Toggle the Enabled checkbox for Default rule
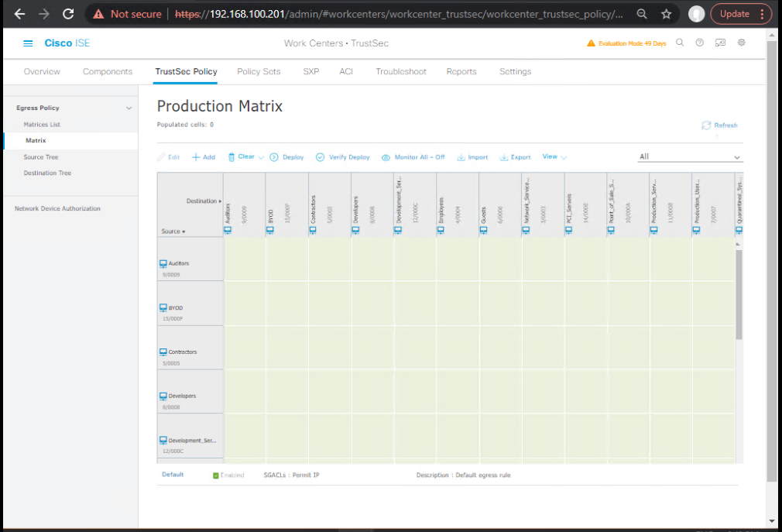The height and width of the screenshot is (532, 782). [x=216, y=475]
